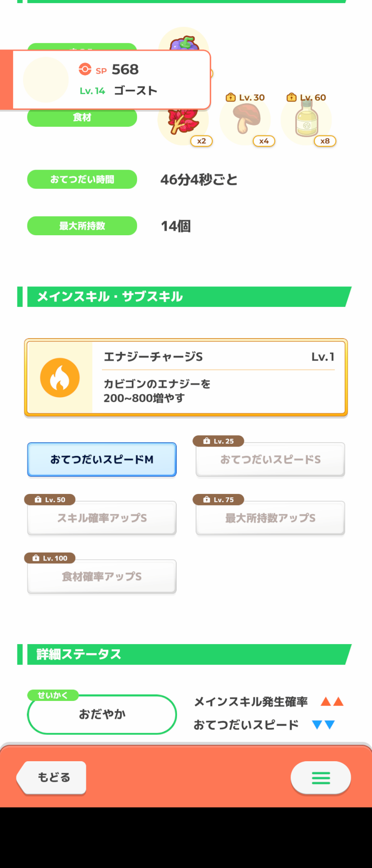Tap the blue down arrows indicator
Image resolution: width=372 pixels, height=868 pixels.
[x=323, y=724]
